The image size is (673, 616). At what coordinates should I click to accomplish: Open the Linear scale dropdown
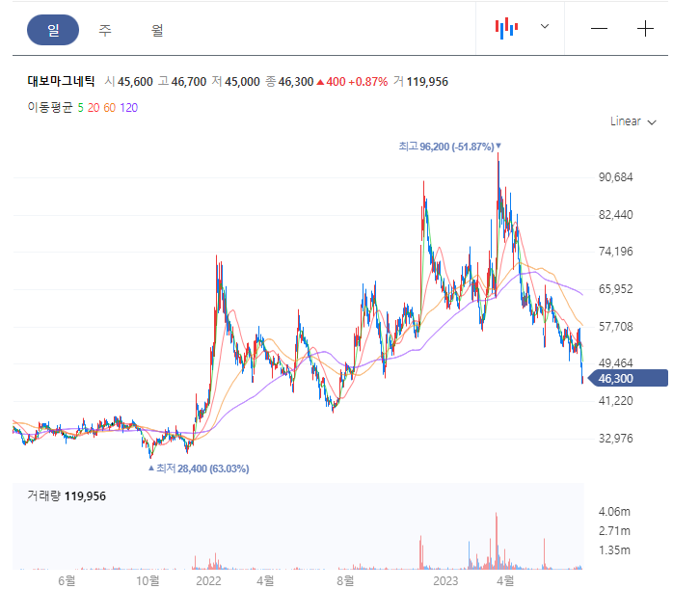(633, 121)
